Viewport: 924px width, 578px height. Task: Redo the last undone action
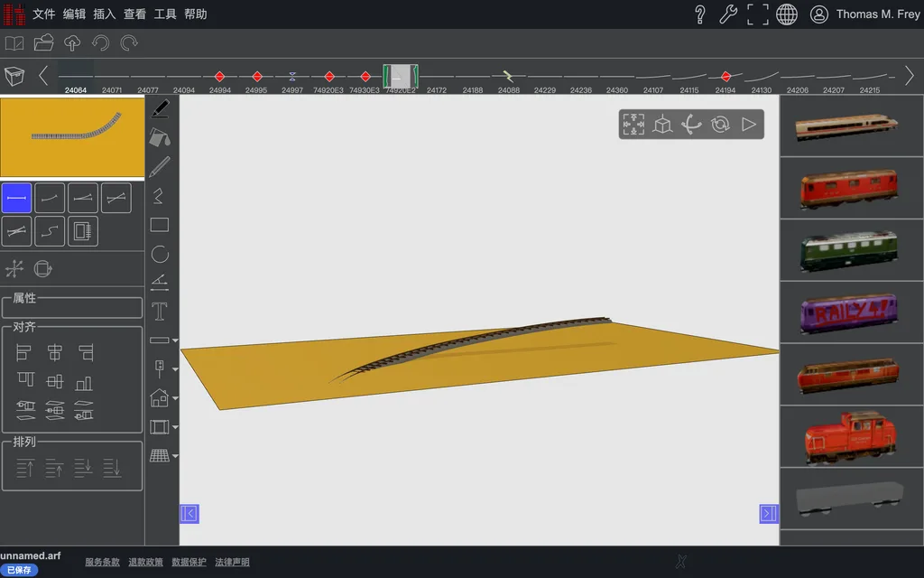[x=129, y=43]
